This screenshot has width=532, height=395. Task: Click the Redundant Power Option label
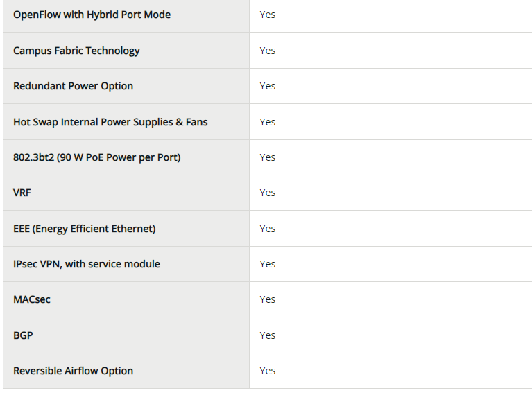point(73,86)
